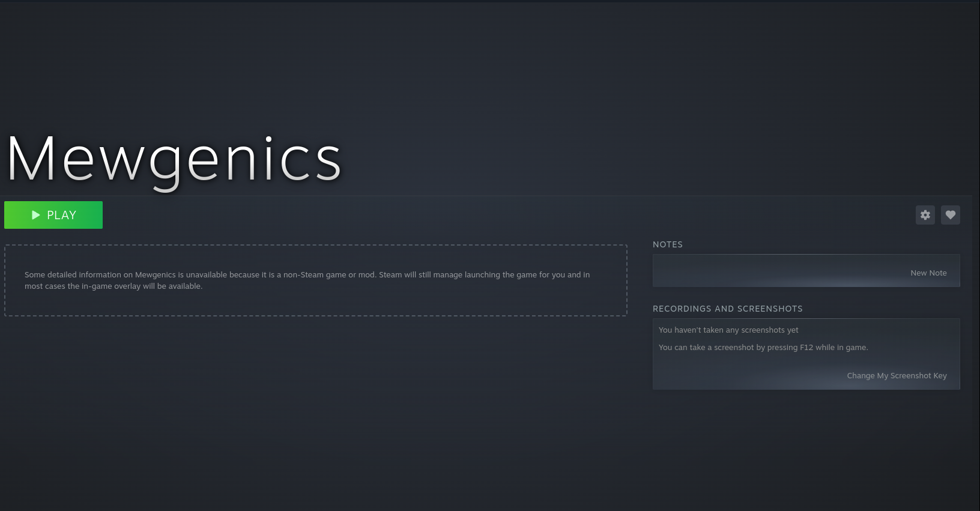Screen dimensions: 980x511
Task: Click "You haven't taken any screenshots yet" text
Action: point(728,330)
